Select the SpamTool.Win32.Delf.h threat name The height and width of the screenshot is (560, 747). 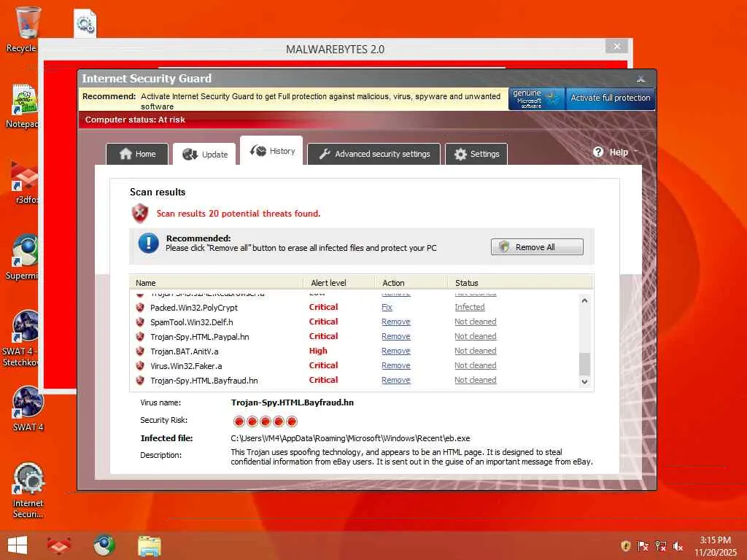192,322
